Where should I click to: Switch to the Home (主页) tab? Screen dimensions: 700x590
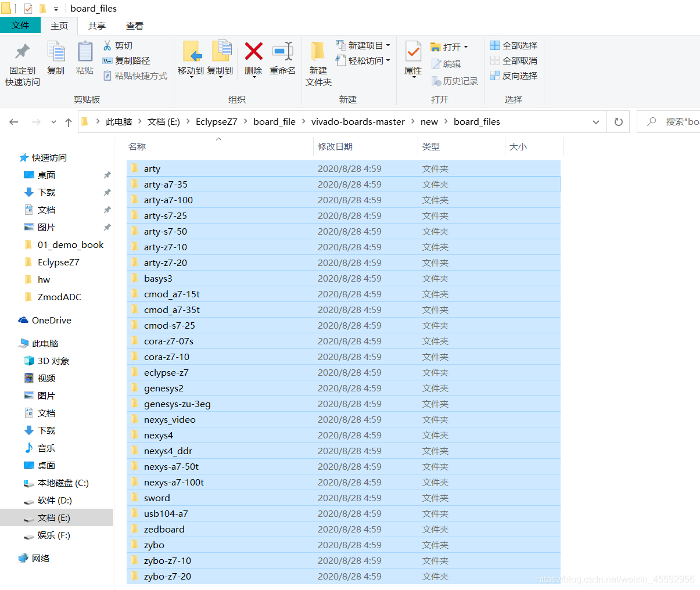click(59, 26)
